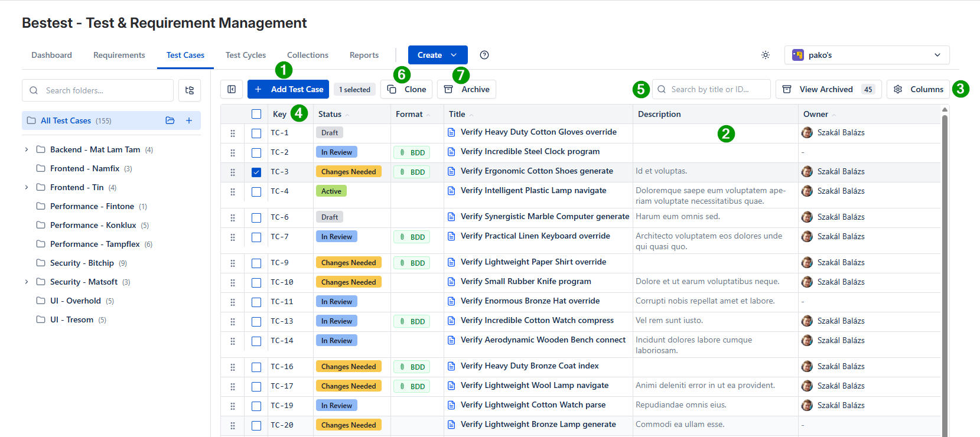This screenshot has width=980, height=437.
Task: Open the pako's workspace dropdown
Action: pos(867,55)
